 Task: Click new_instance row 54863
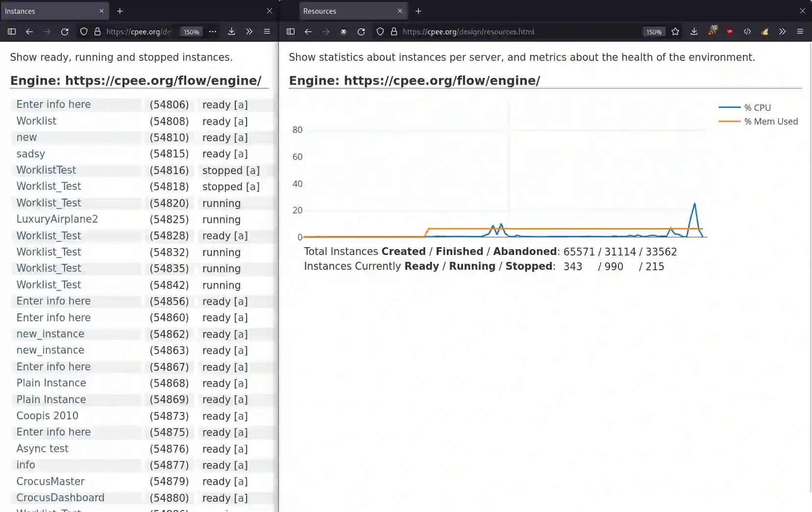(x=142, y=350)
